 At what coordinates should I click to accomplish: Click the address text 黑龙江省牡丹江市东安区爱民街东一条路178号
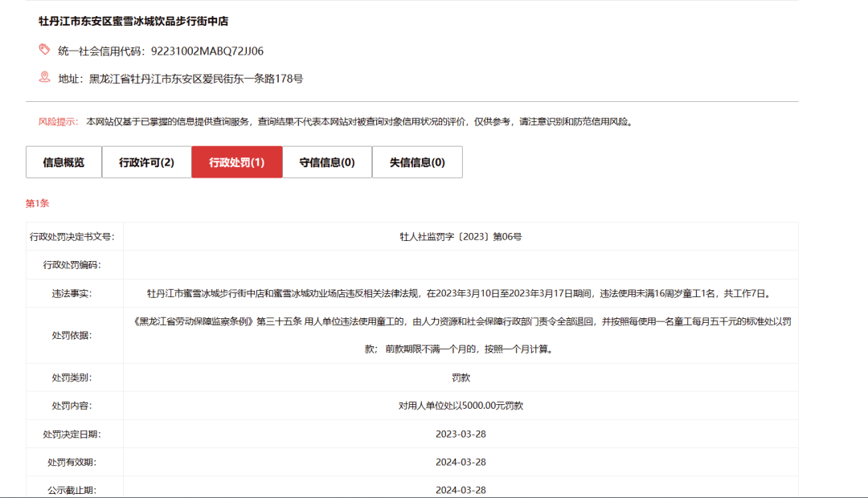(x=196, y=79)
